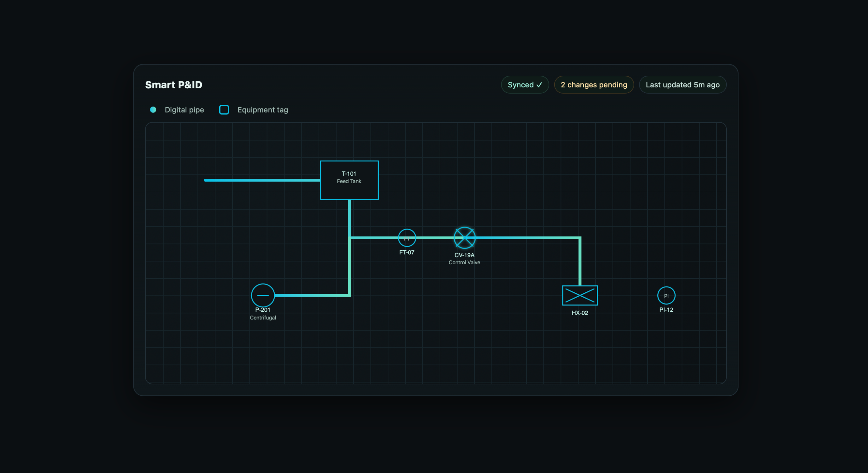Open the 2 changes pending badge
This screenshot has width=868, height=473.
(x=594, y=85)
